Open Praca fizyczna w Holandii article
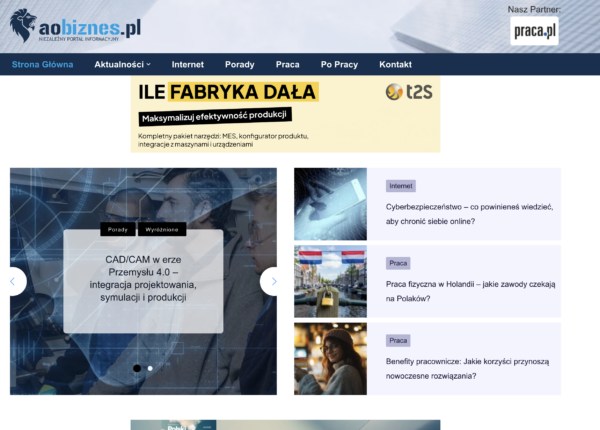Image resolution: width=600 pixels, height=430 pixels. [469, 290]
